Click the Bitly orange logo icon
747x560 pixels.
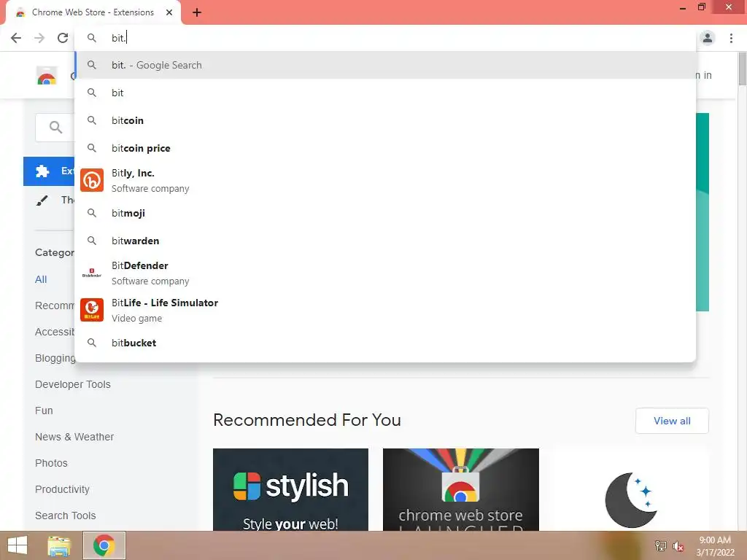tap(92, 180)
